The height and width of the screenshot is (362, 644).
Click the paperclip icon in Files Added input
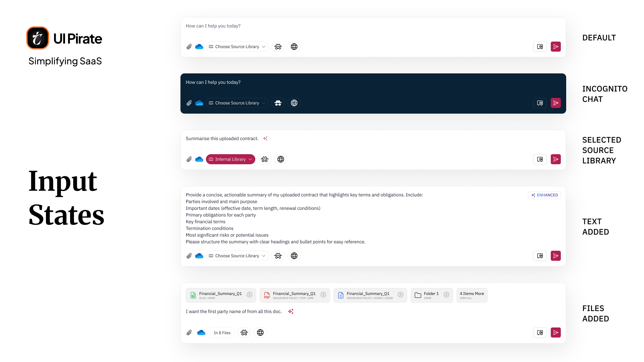189,333
